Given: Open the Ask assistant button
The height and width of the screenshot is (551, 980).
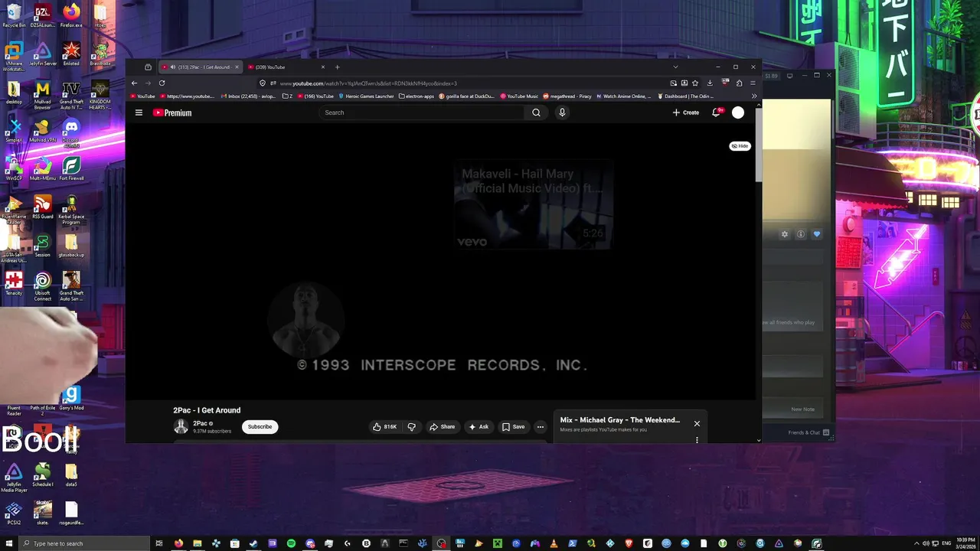Looking at the screenshot, I should pos(479,426).
